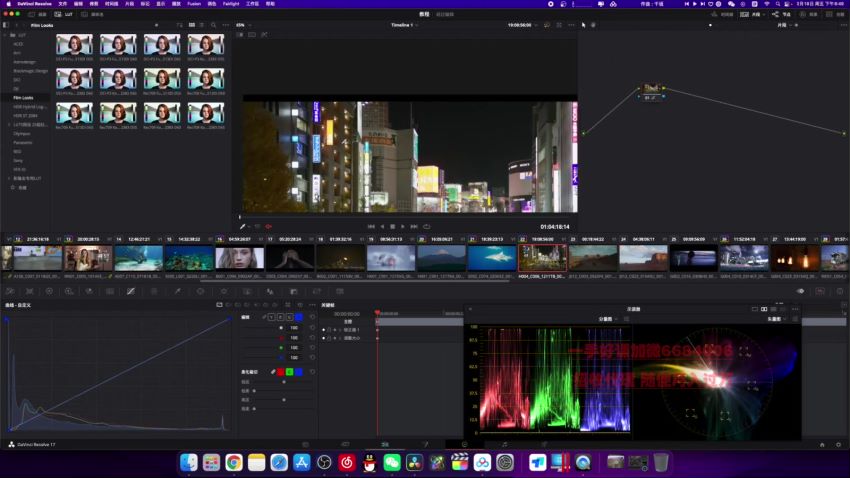Toggle the viewer loop playback button
This screenshot has height=478, width=850.
(x=427, y=227)
